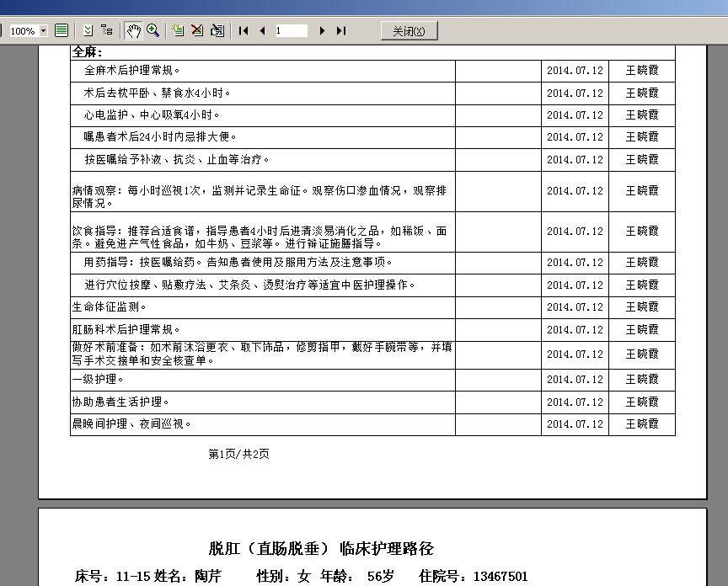This screenshot has height=586, width=728.
Task: Click the page number input field
Action: coord(291,30)
